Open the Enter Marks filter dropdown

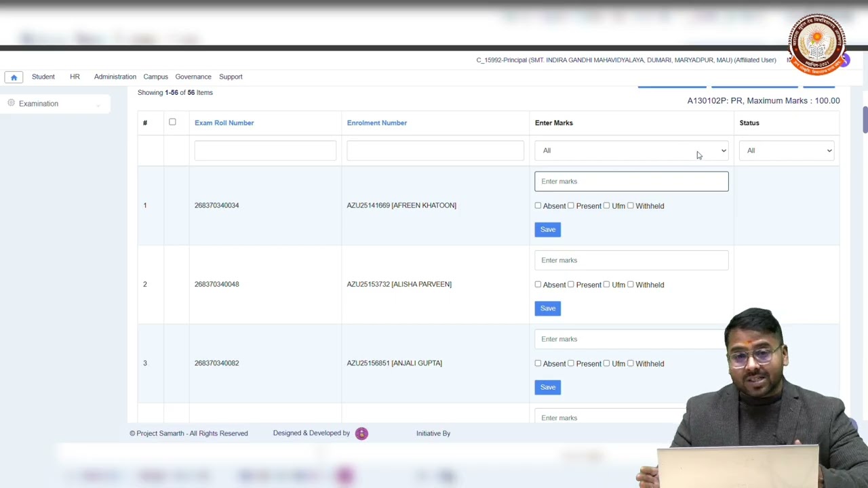click(631, 150)
